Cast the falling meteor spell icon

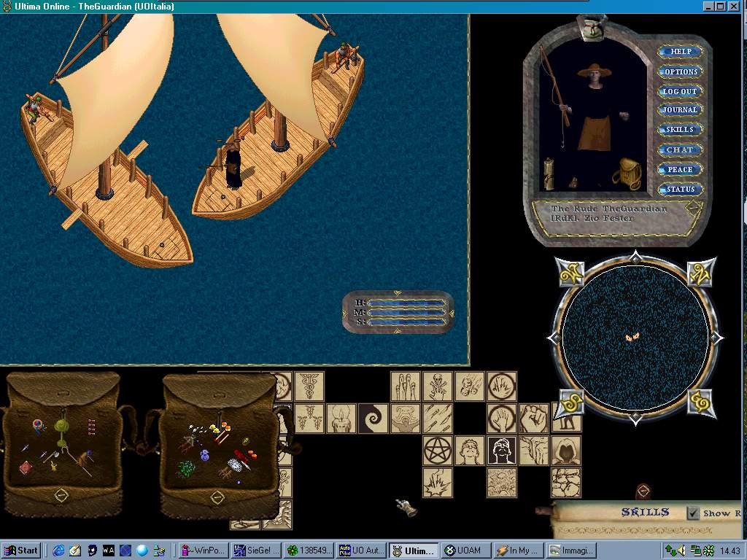pos(470,386)
